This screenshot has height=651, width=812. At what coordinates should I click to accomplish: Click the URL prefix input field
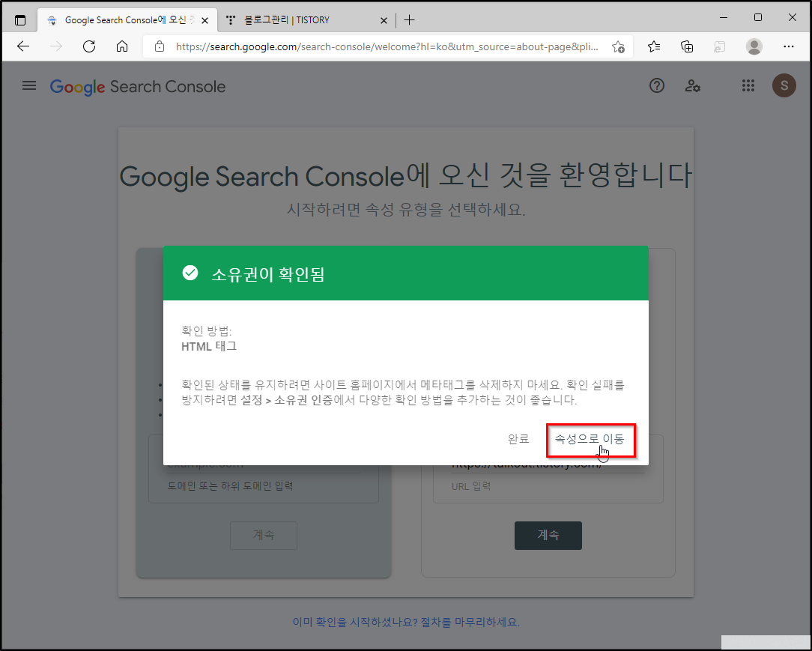tap(548, 465)
